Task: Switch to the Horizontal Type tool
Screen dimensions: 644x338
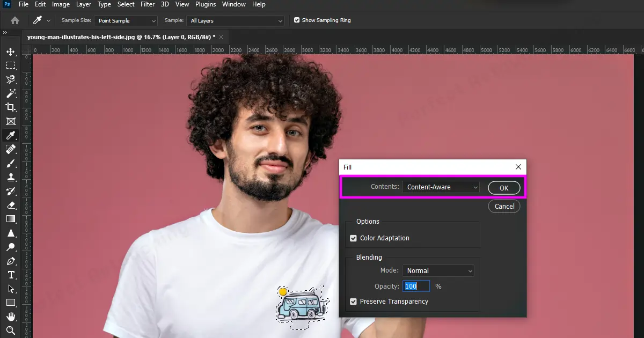Action: (x=10, y=275)
